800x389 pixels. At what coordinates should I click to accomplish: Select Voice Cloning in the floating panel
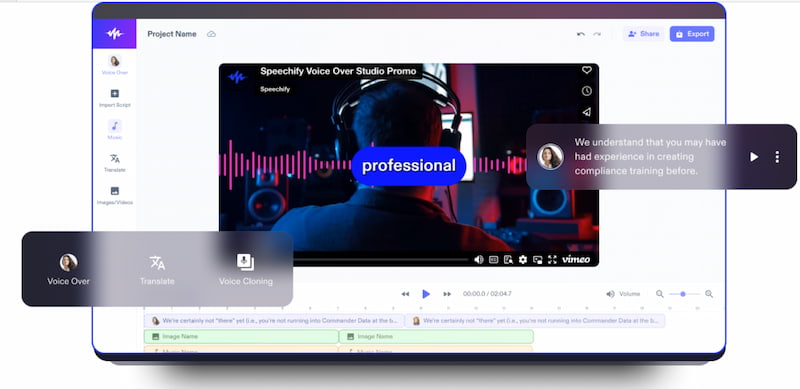click(x=245, y=269)
